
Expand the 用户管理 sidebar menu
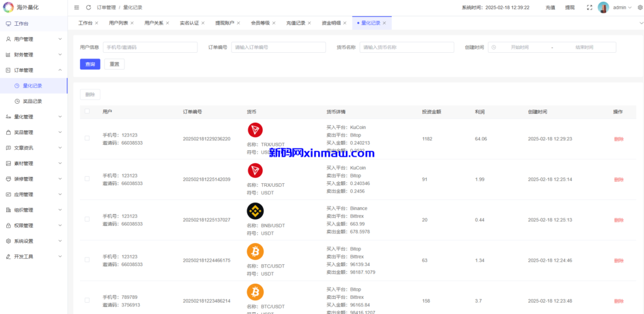34,39
